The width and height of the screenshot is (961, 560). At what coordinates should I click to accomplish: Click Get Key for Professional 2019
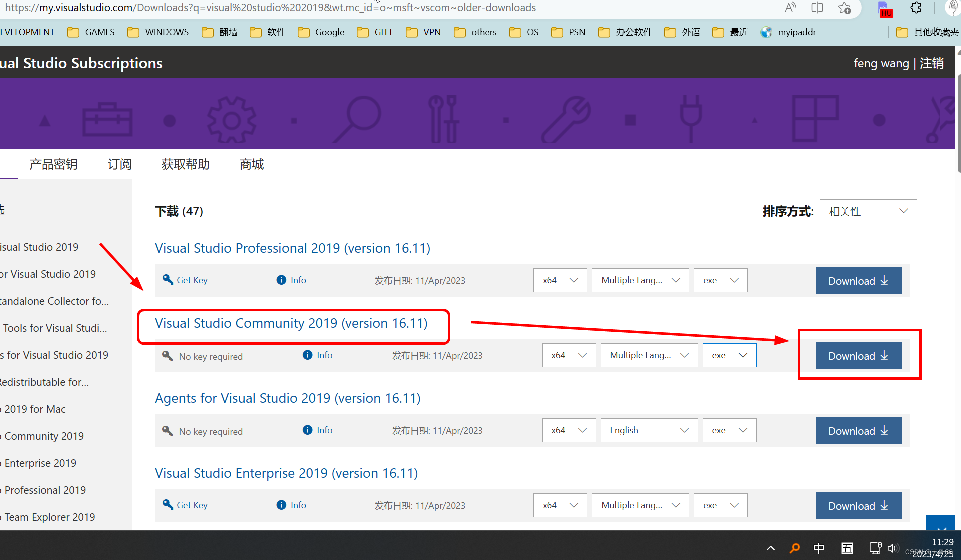pos(192,280)
